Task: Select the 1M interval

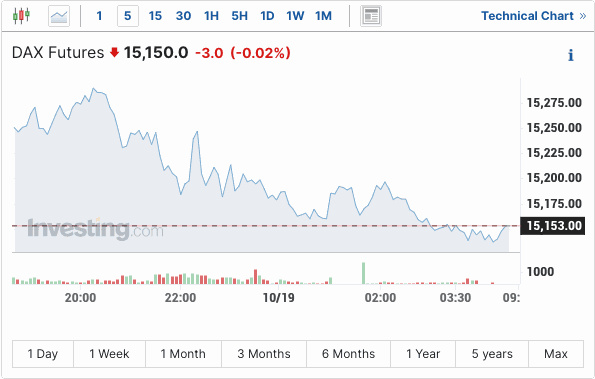Action: [323, 16]
